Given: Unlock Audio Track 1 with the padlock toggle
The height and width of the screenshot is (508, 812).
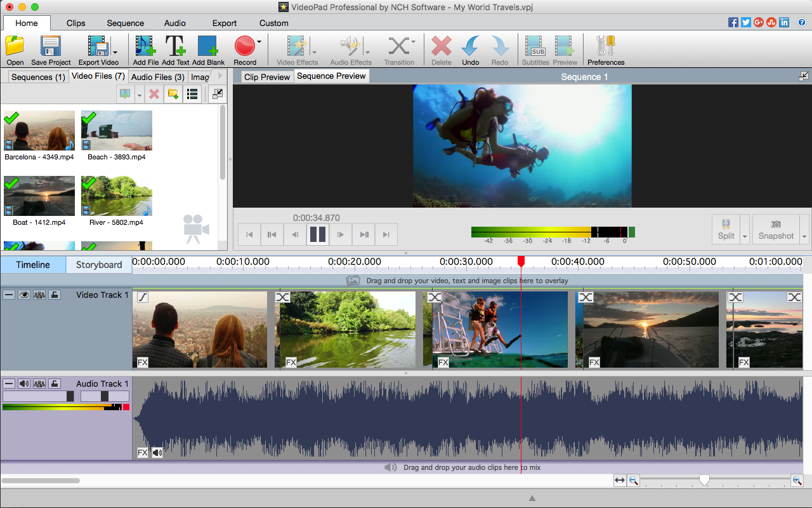Looking at the screenshot, I should [x=53, y=384].
